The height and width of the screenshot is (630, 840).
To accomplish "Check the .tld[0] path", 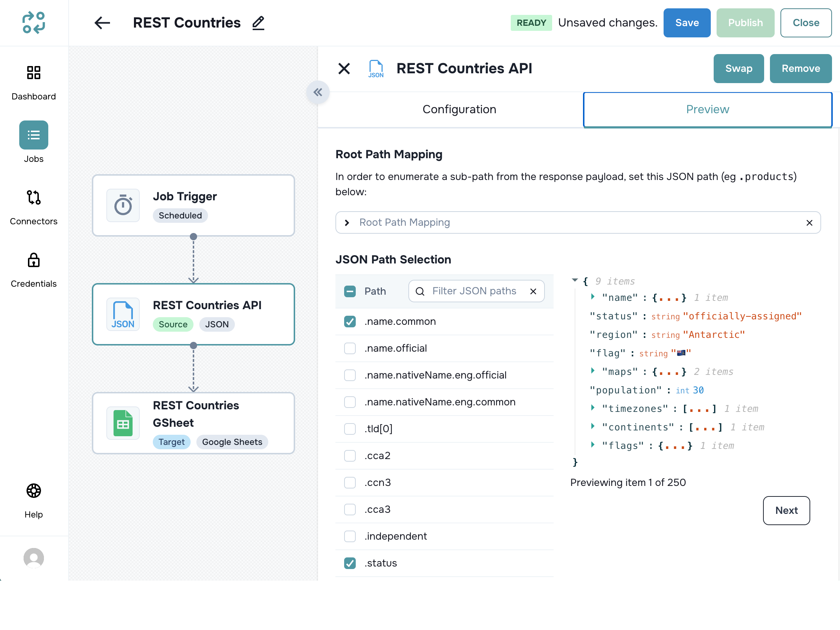I will pos(350,429).
